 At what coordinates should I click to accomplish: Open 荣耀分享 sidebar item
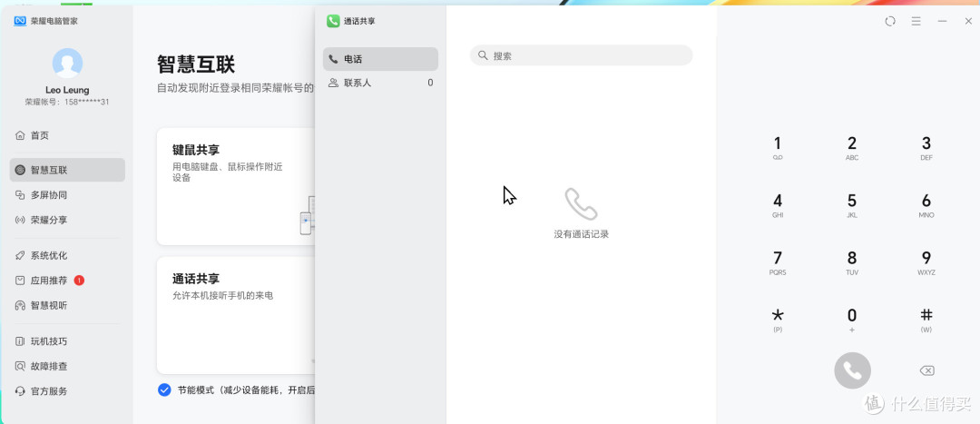click(x=67, y=220)
